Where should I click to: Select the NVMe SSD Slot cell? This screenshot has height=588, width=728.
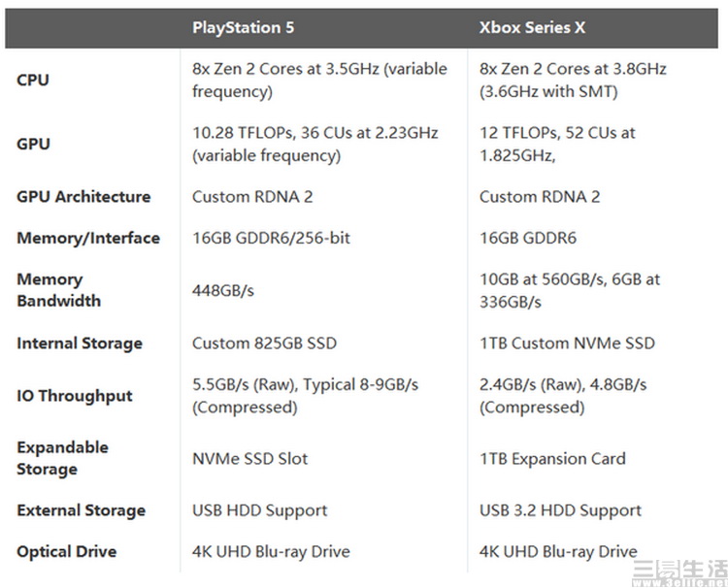[x=250, y=459]
